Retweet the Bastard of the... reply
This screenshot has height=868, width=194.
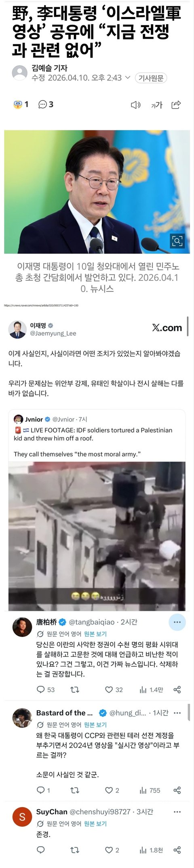click(x=75, y=790)
